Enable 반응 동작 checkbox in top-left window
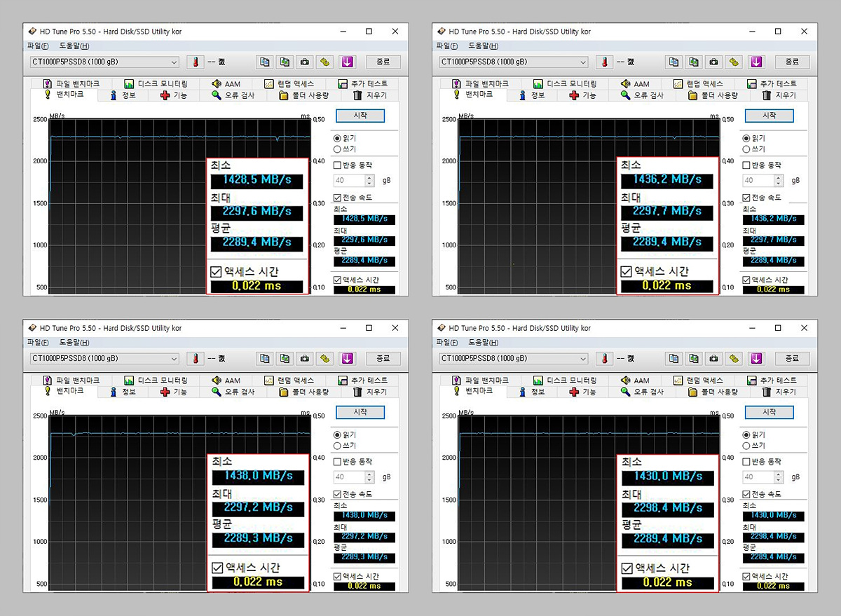Screen dimensions: 841x616 338,165
